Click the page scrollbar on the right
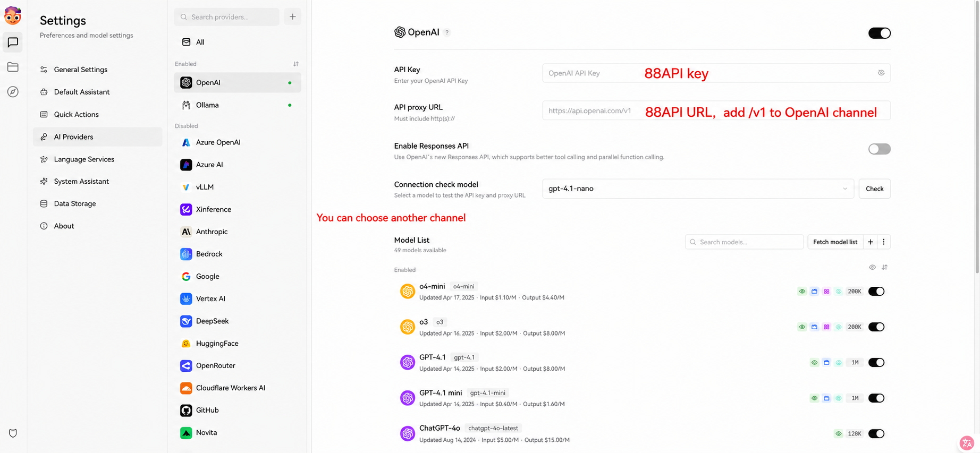The width and height of the screenshot is (980, 453). [x=977, y=137]
